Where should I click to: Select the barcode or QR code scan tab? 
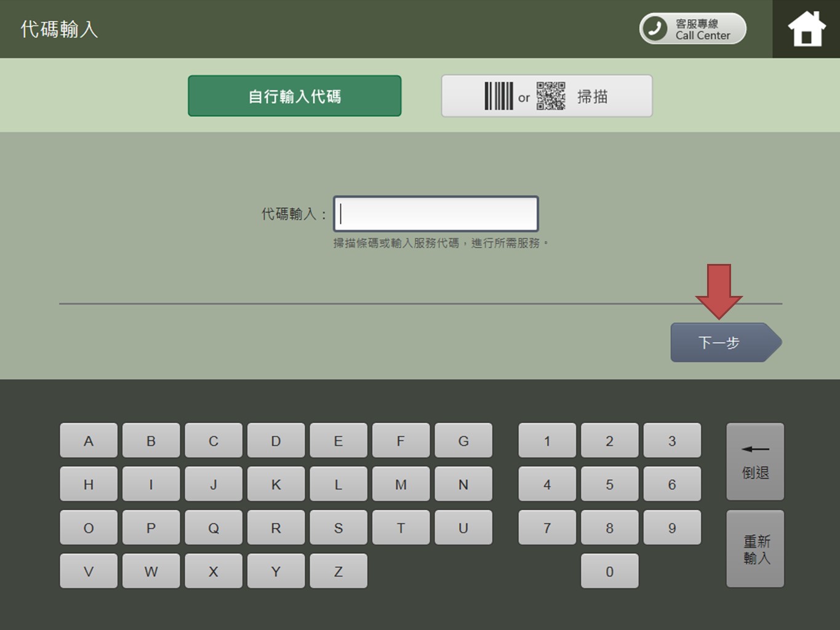[546, 96]
